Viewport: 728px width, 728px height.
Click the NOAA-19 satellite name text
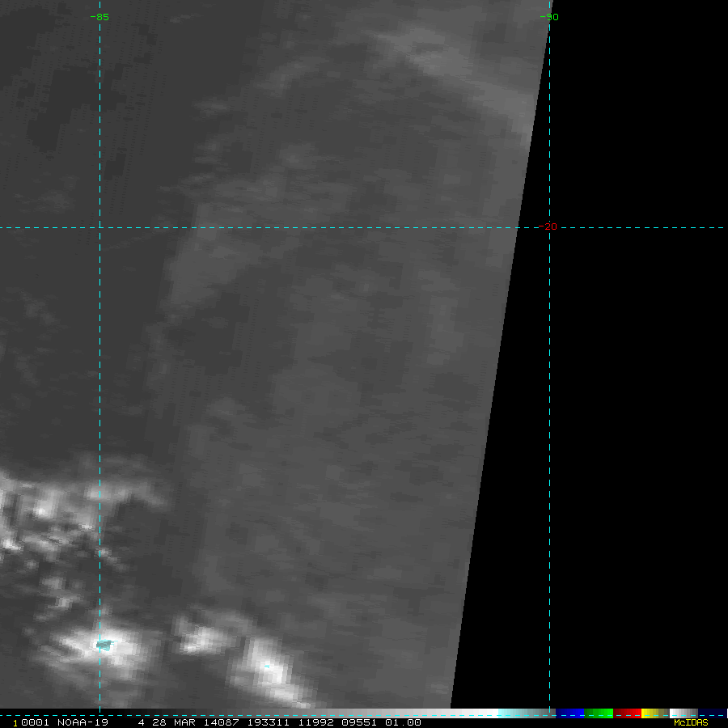pyautogui.click(x=83, y=722)
